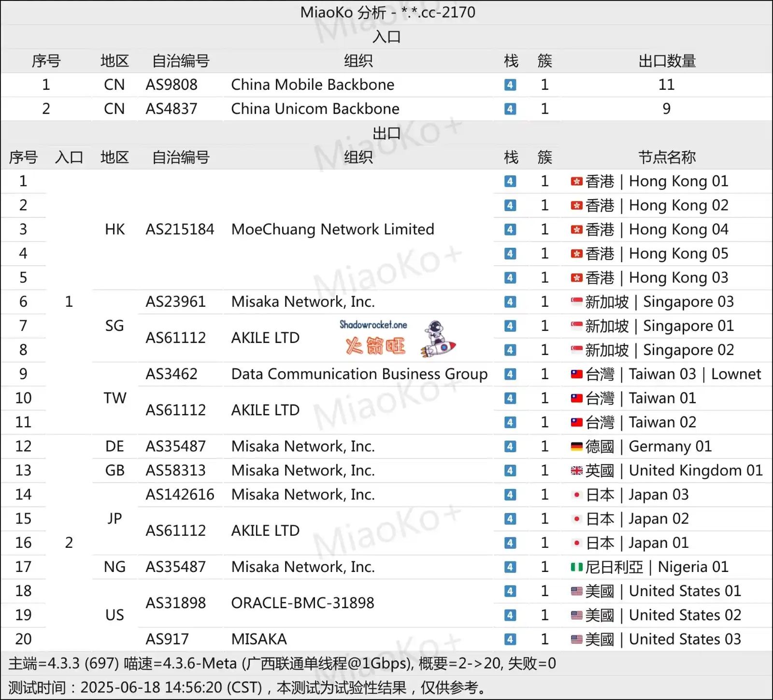Viewport: 773px width, 700px height.
Task: Click the Taiwan flag icon next to Taiwan 02
Action: click(x=576, y=423)
